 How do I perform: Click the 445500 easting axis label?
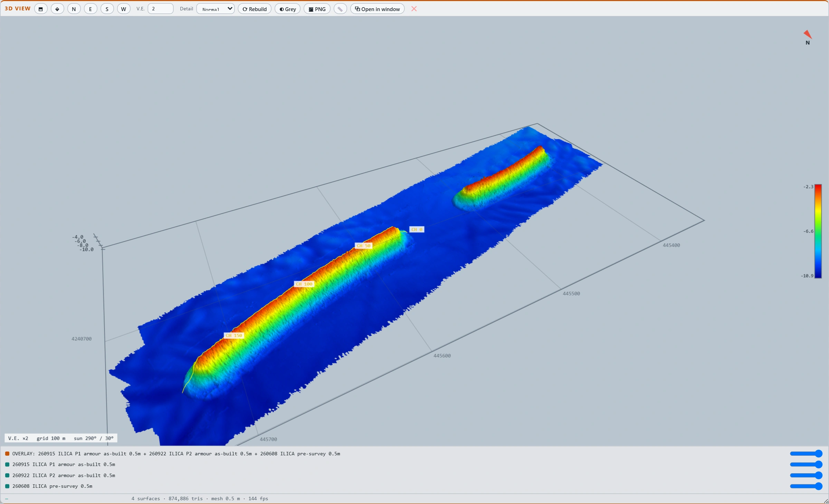(x=571, y=294)
